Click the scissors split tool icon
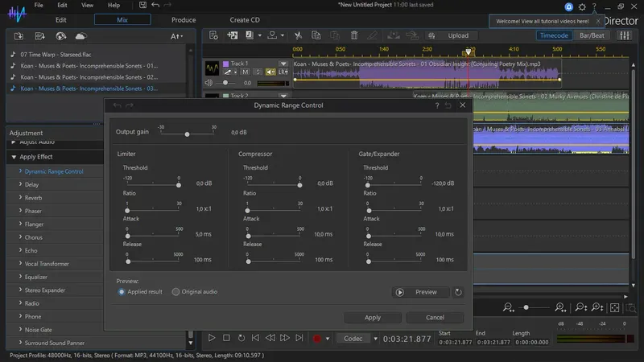644x362 pixels. [x=298, y=35]
